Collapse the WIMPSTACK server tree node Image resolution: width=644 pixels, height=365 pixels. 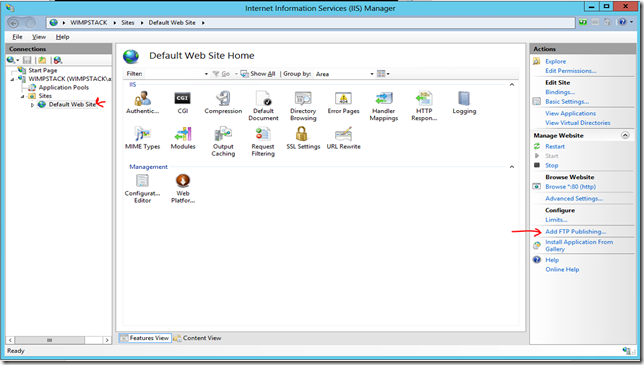[12, 79]
